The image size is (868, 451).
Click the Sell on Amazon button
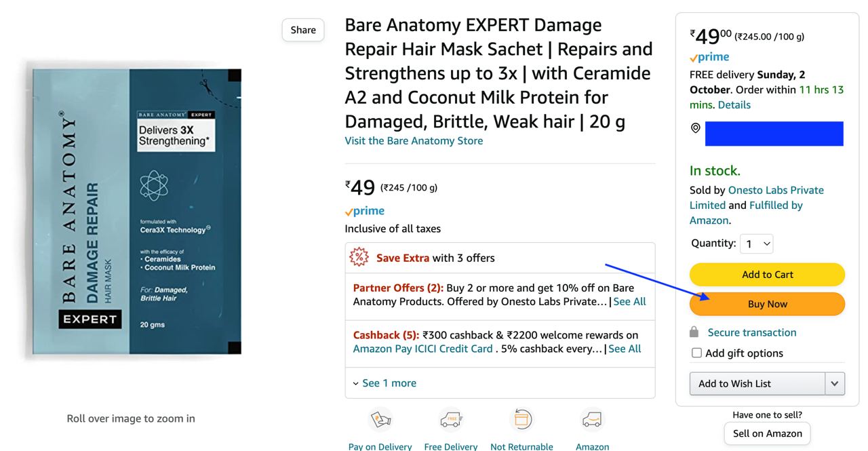767,433
